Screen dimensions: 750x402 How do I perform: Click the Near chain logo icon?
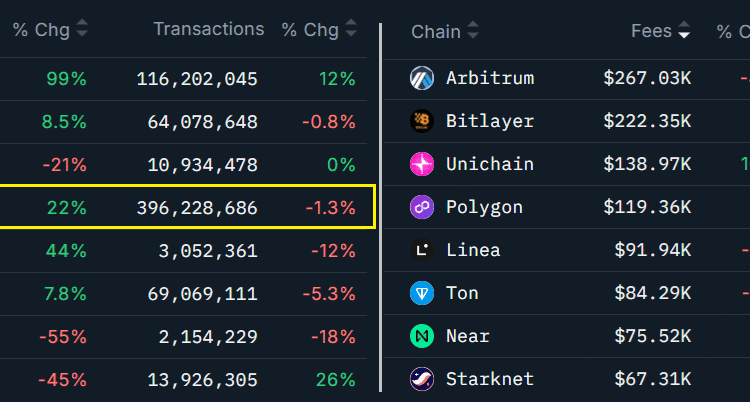click(x=422, y=336)
